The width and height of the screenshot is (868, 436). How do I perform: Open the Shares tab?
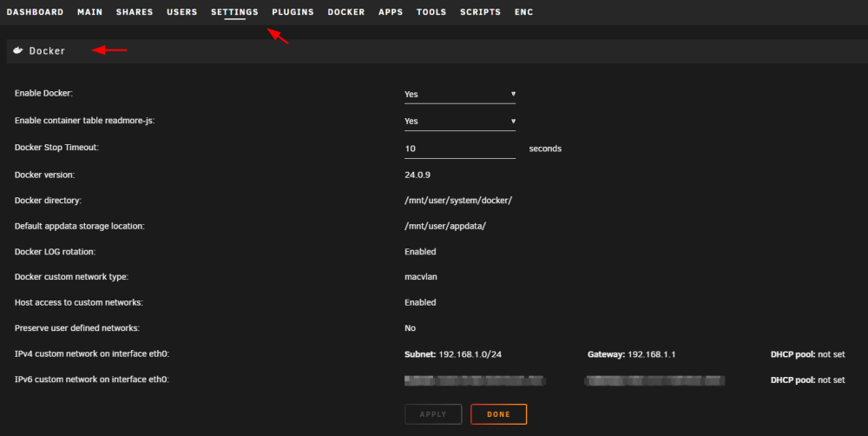coord(135,11)
